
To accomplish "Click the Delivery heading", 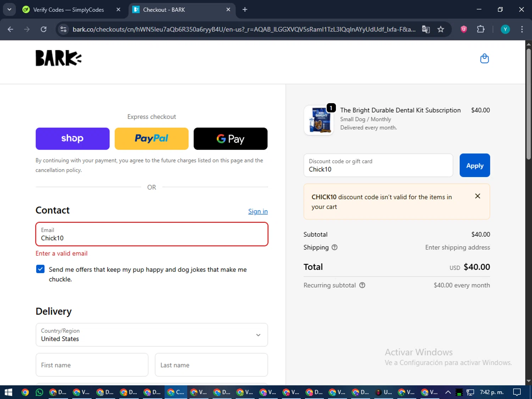I will (54, 311).
